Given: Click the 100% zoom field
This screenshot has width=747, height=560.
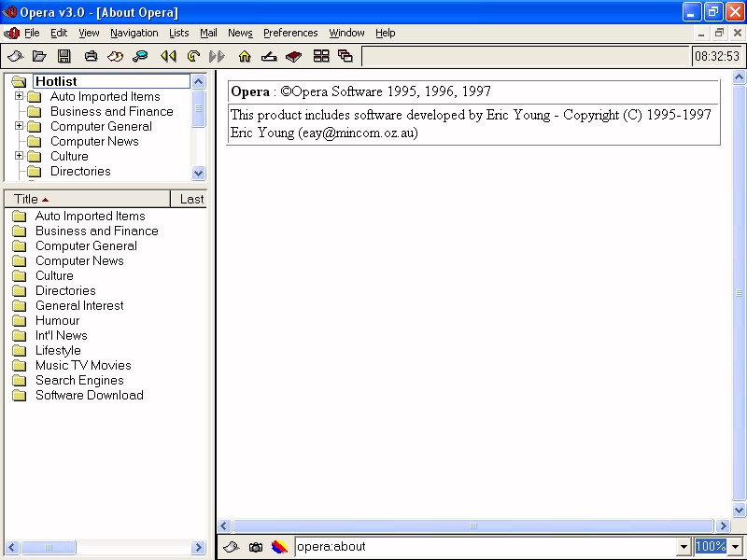Looking at the screenshot, I should 711,547.
